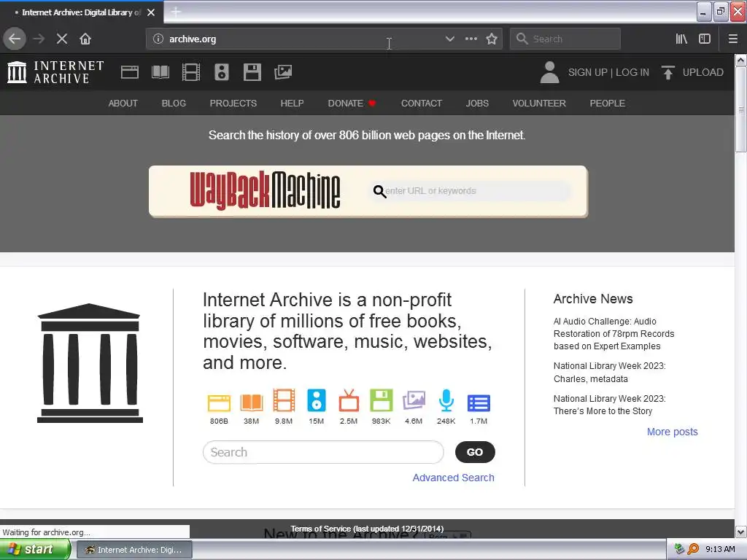This screenshot has width=747, height=560.
Task: Click the user avatar icon
Action: (x=550, y=72)
